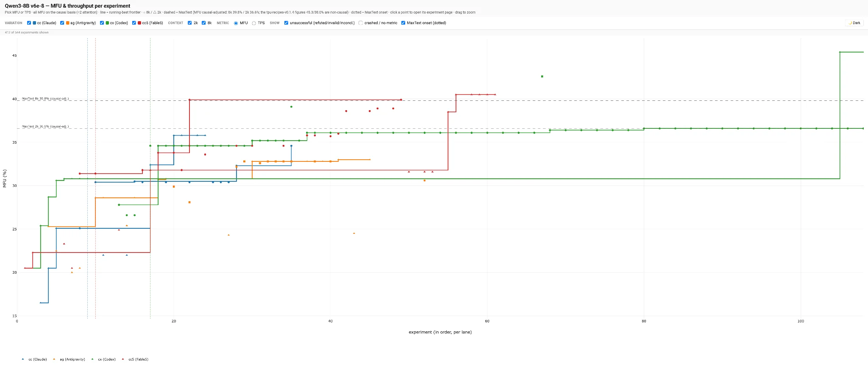Click the cc (Claude) legend entry at bottom

click(35, 359)
